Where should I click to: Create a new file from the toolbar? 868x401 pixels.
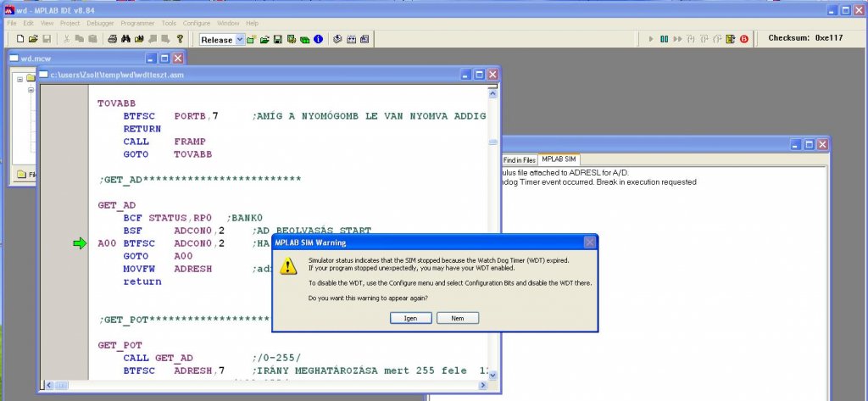point(20,39)
